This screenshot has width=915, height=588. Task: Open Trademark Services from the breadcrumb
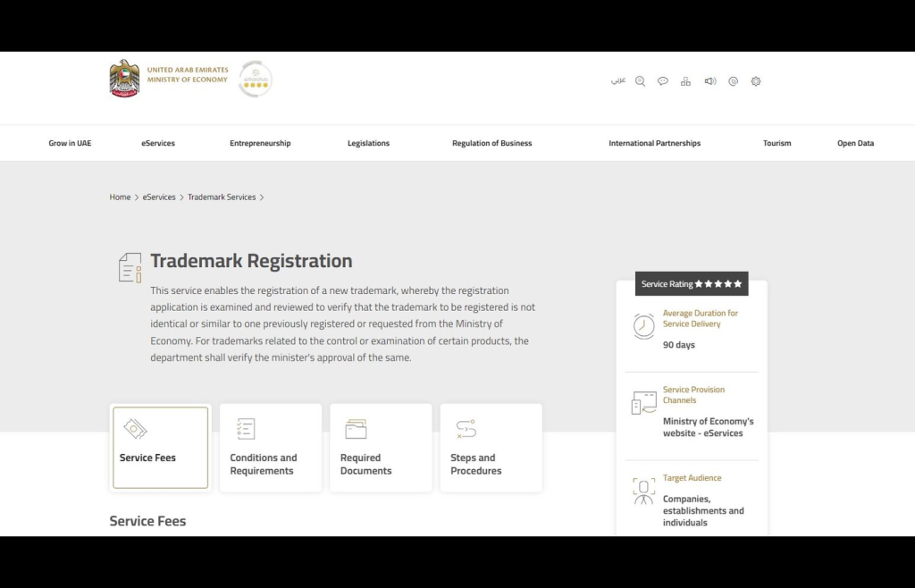tap(222, 197)
